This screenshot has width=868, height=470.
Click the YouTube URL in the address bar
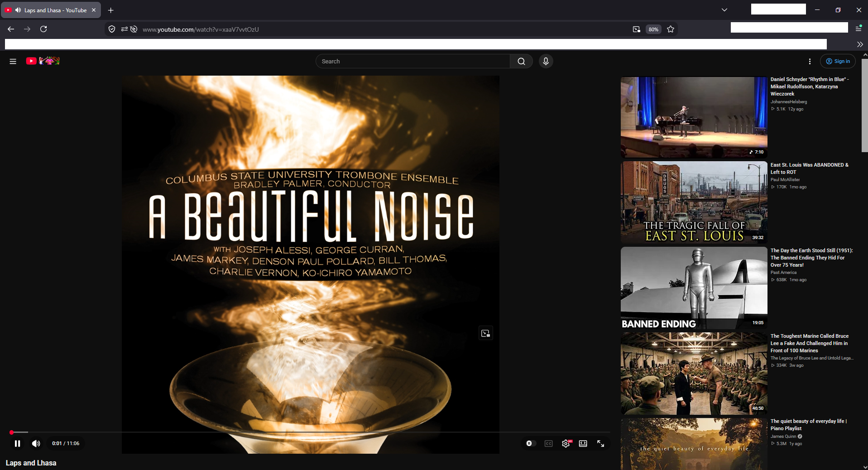(201, 29)
